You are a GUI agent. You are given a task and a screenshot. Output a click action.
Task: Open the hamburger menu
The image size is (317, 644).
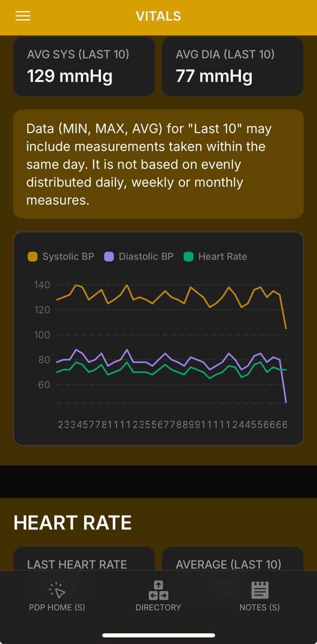(x=23, y=16)
